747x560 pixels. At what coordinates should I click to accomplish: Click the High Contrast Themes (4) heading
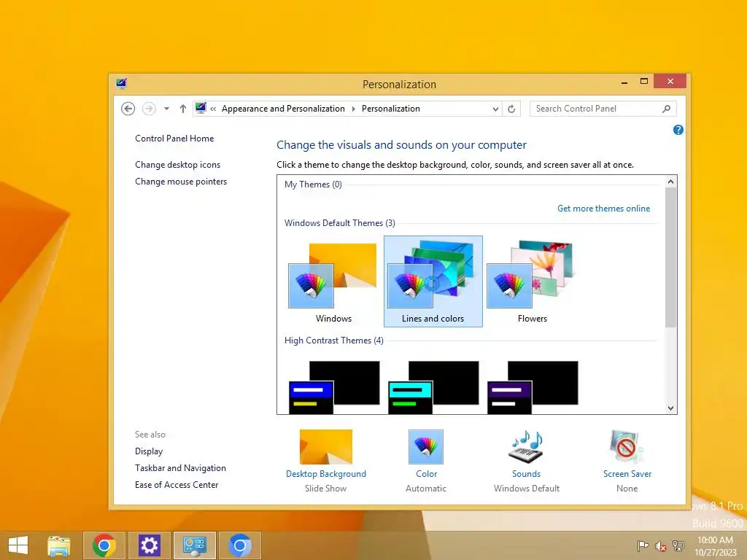point(334,341)
